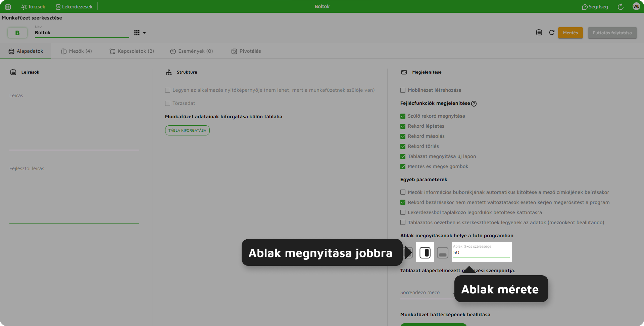Viewport: 644px width, 326px height.
Task: Enable Lekérdezésből táplálkozó legördülők betöltése kattintásra
Action: (403, 212)
